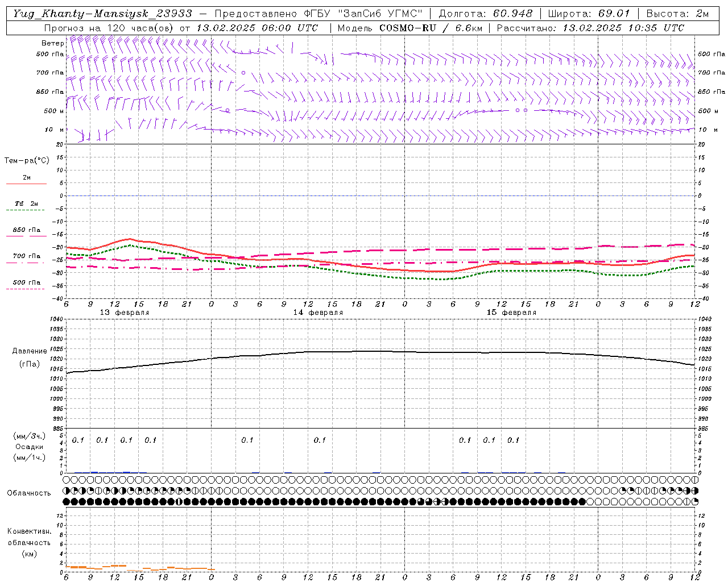This screenshot has height=582, width=728.
Task: Select the elevation text Высота: 2м
Action: tap(677, 14)
